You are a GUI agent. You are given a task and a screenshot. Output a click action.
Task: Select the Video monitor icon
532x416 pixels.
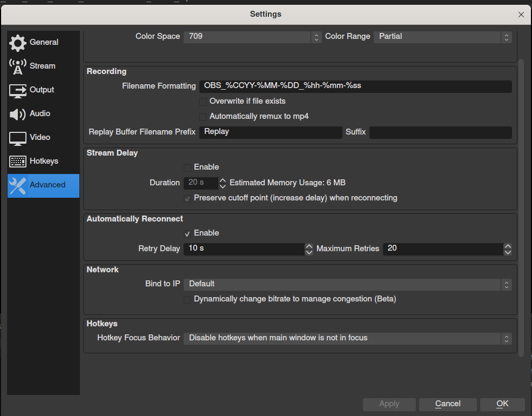tap(17, 137)
